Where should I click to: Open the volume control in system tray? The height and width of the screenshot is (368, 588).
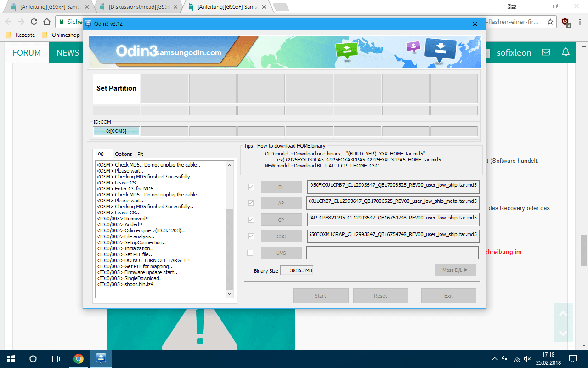click(x=527, y=359)
